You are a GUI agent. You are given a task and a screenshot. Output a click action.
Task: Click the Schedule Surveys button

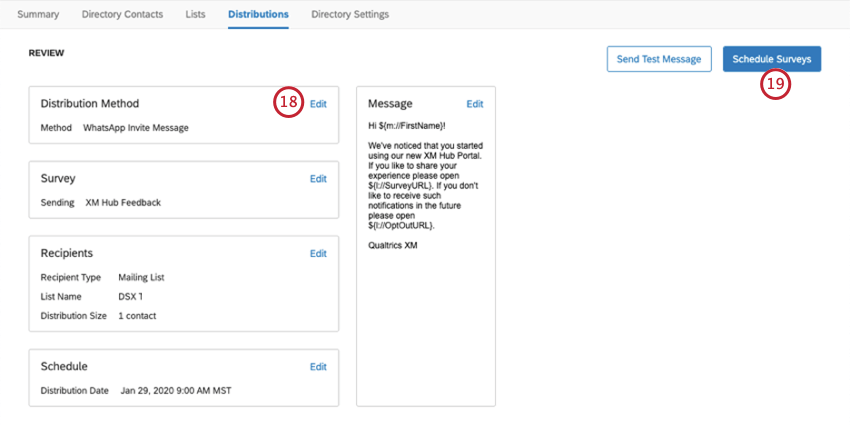tap(771, 59)
